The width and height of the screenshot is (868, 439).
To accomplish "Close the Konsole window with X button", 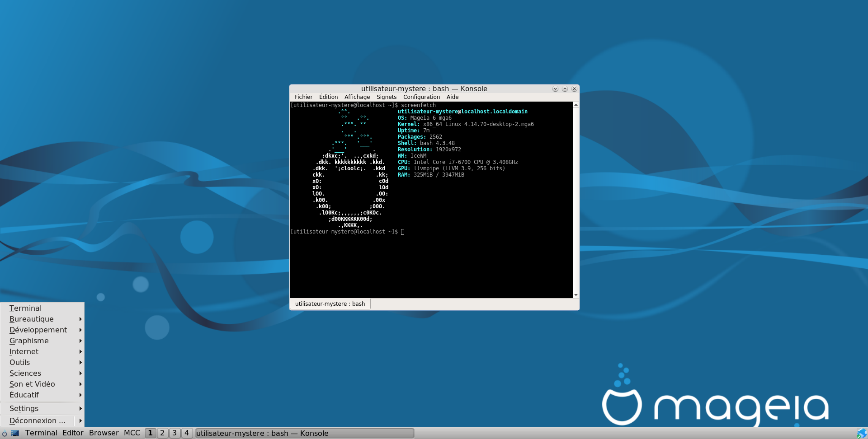I will tap(574, 89).
